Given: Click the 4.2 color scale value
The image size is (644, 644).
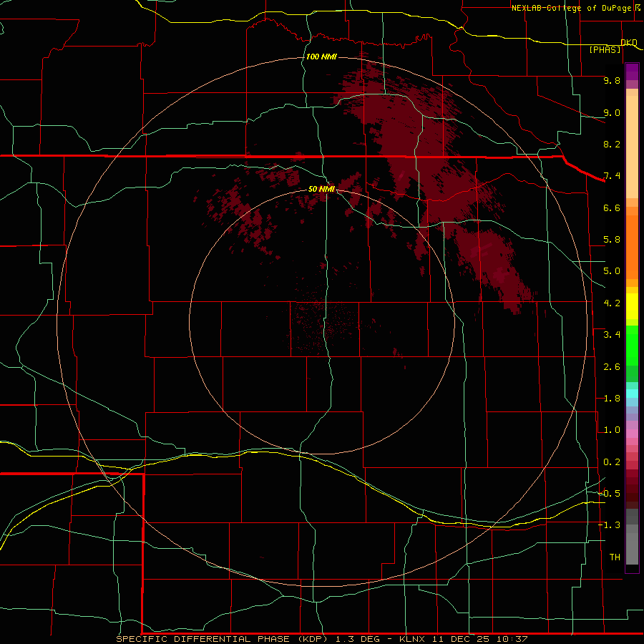Looking at the screenshot, I should pos(612,303).
